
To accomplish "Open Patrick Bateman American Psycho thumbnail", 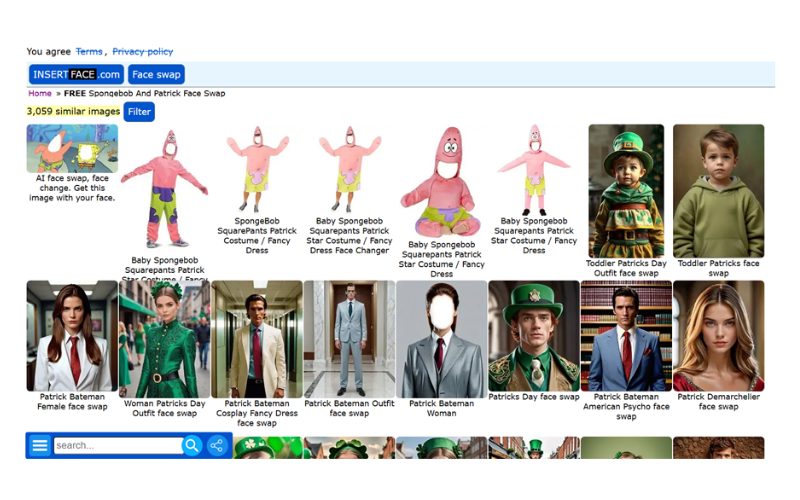I will (627, 336).
